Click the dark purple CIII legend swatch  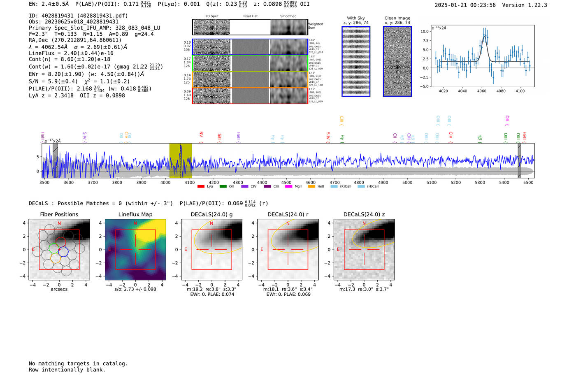click(267, 186)
